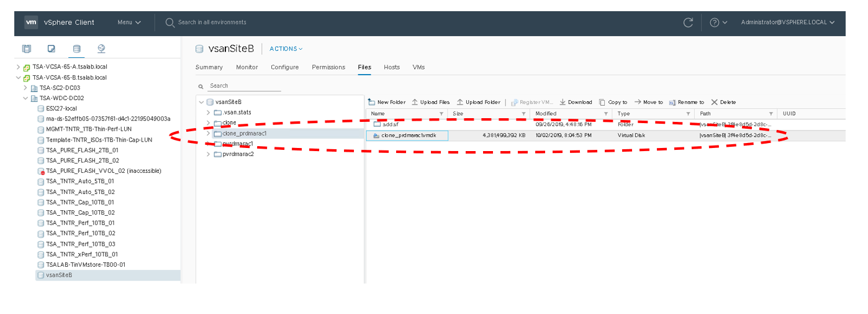Viewport: 868px width, 314px height.
Task: Open the Monitor tab
Action: [246, 67]
